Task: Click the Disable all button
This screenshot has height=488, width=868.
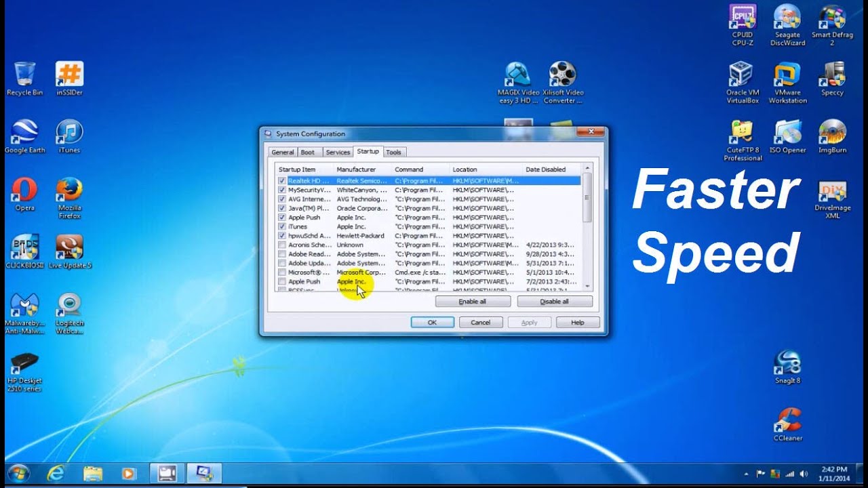Action: pyautogui.click(x=555, y=302)
